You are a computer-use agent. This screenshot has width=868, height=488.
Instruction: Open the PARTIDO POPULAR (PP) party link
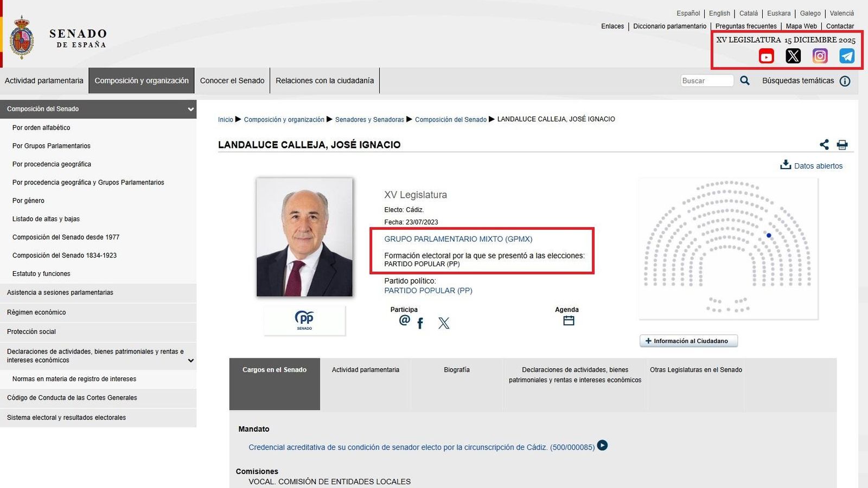point(429,291)
